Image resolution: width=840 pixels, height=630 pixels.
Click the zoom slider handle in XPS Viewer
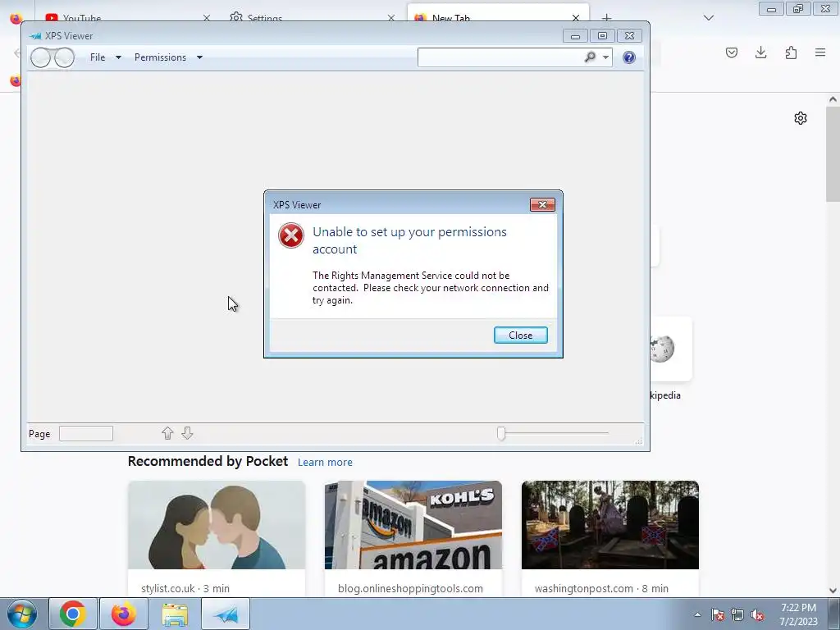(x=501, y=433)
